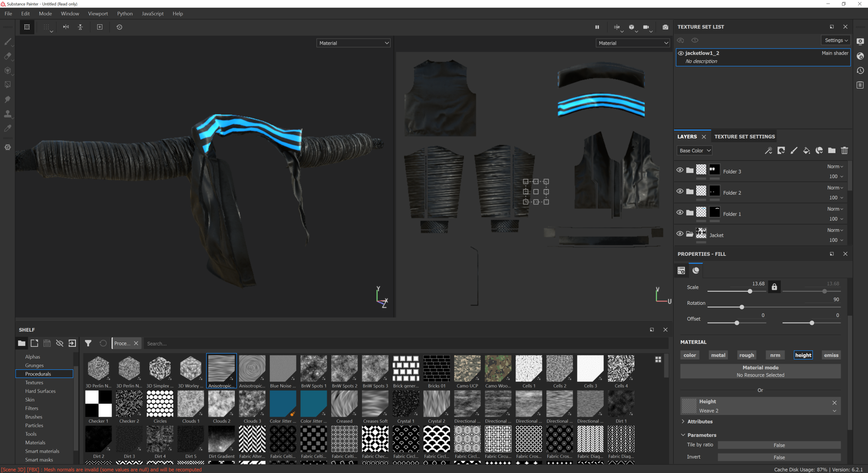868x473 pixels.
Task: Switch shelf thumbnails grid view
Action: point(658,359)
